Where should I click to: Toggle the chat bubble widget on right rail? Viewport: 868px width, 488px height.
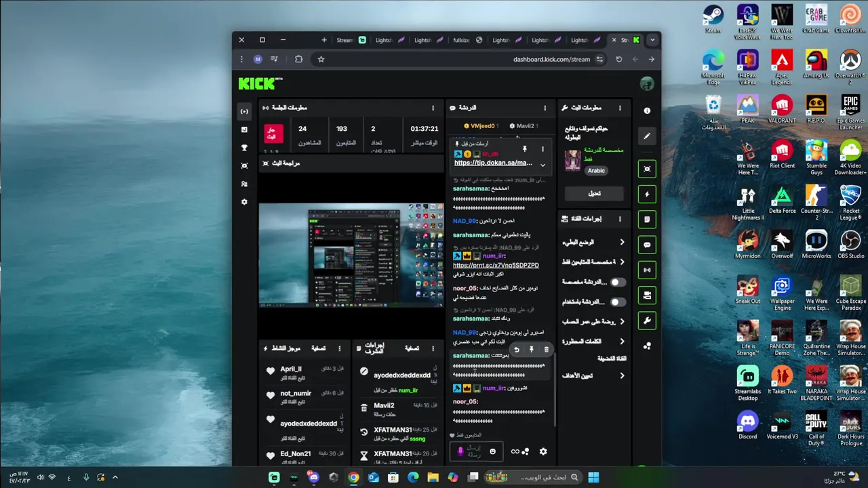(647, 245)
